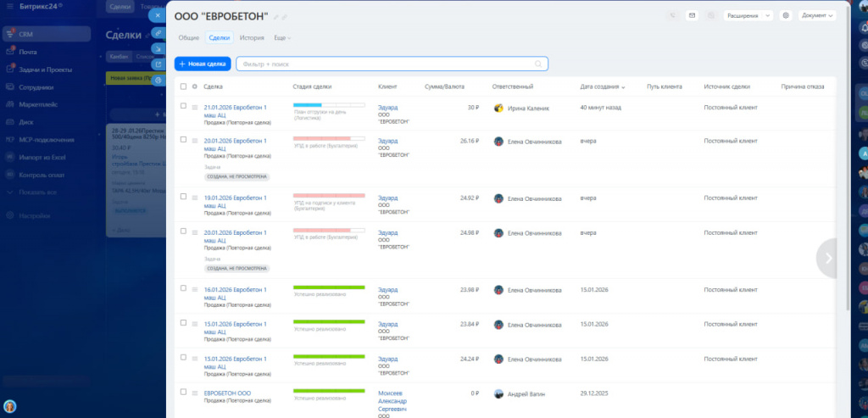The image size is (868, 418).
Task: Select the Сделки tab in company card
Action: [220, 37]
